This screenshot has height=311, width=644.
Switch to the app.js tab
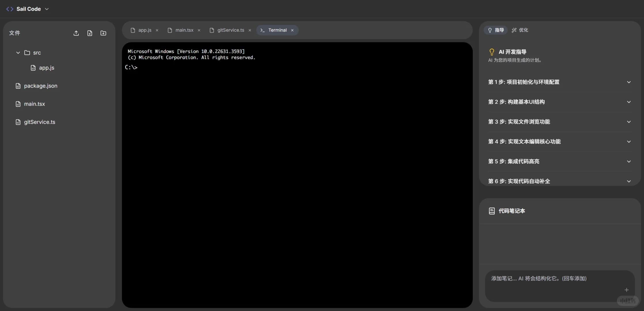click(x=145, y=30)
